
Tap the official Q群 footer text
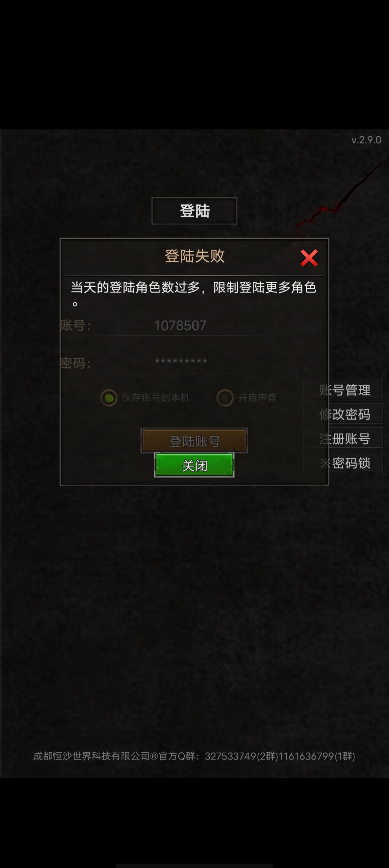pos(194,756)
